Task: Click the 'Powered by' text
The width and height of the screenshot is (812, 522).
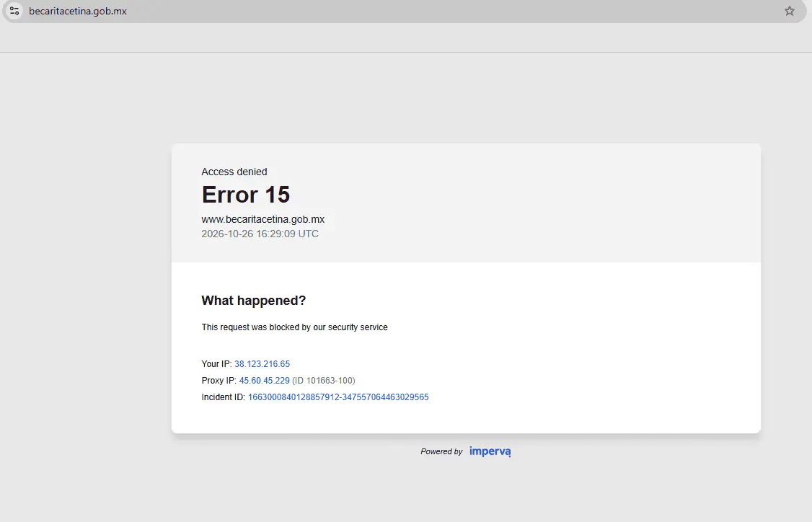Action: pyautogui.click(x=441, y=451)
